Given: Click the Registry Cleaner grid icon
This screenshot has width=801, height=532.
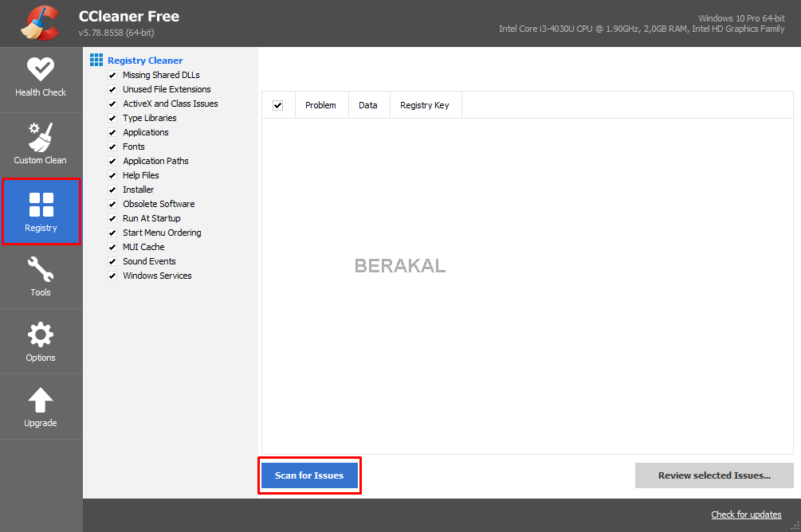Looking at the screenshot, I should (x=96, y=60).
